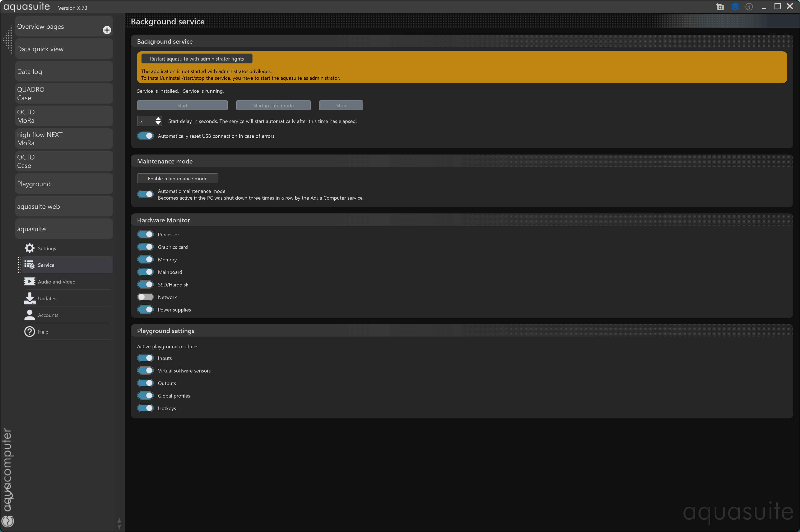Click the screenshot camera icon in title bar
The width and height of the screenshot is (800, 532).
pyautogui.click(x=720, y=7)
